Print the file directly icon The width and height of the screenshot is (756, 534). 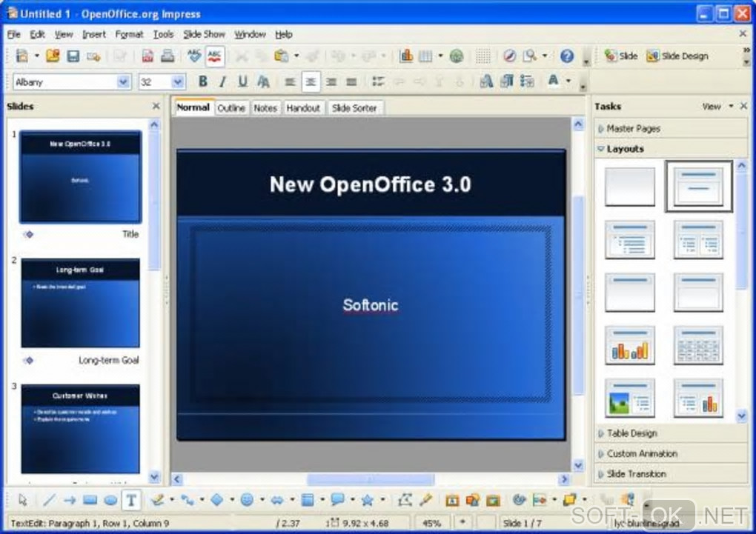168,56
